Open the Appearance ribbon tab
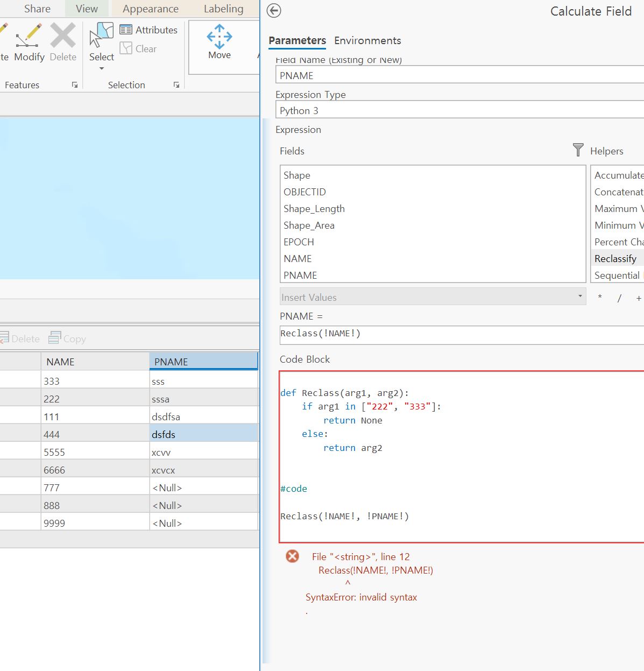The height and width of the screenshot is (671, 644). [x=151, y=9]
